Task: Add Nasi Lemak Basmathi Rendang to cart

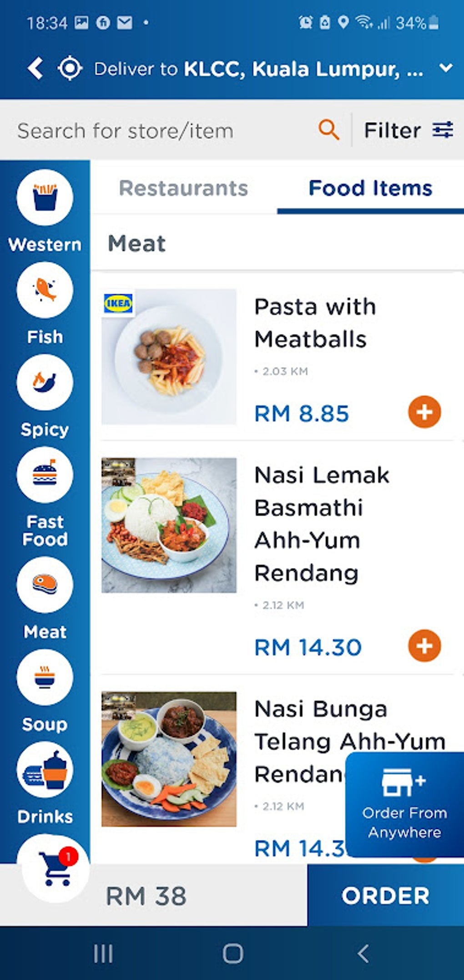Action: (424, 646)
